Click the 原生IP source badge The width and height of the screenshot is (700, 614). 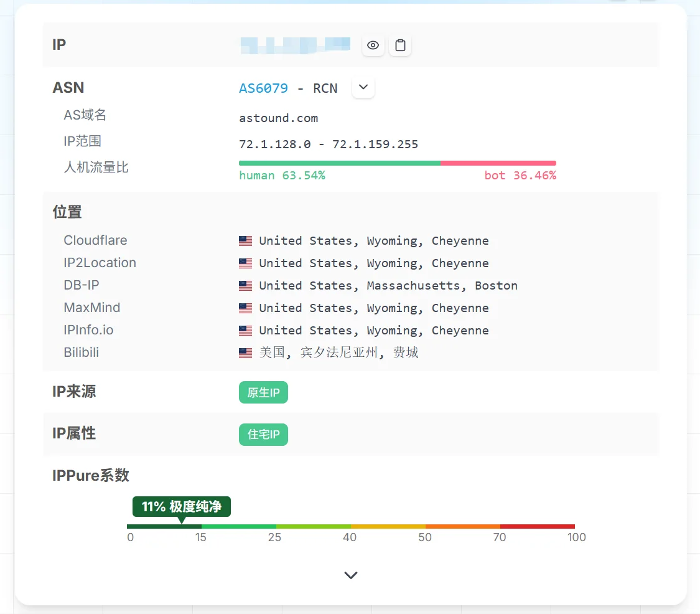pyautogui.click(x=263, y=392)
